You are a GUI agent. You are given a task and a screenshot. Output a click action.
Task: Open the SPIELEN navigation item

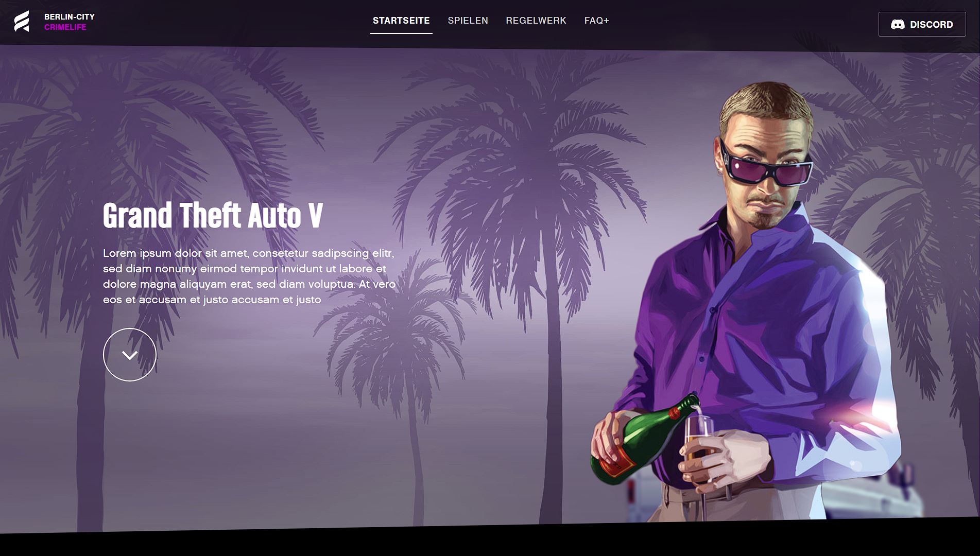(x=468, y=21)
